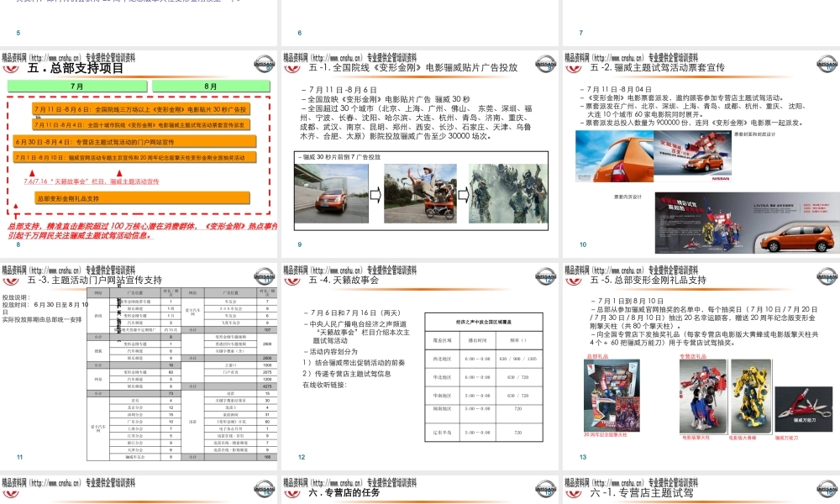
Task: Click the first arrow after the orange car image
Action: 375,195
